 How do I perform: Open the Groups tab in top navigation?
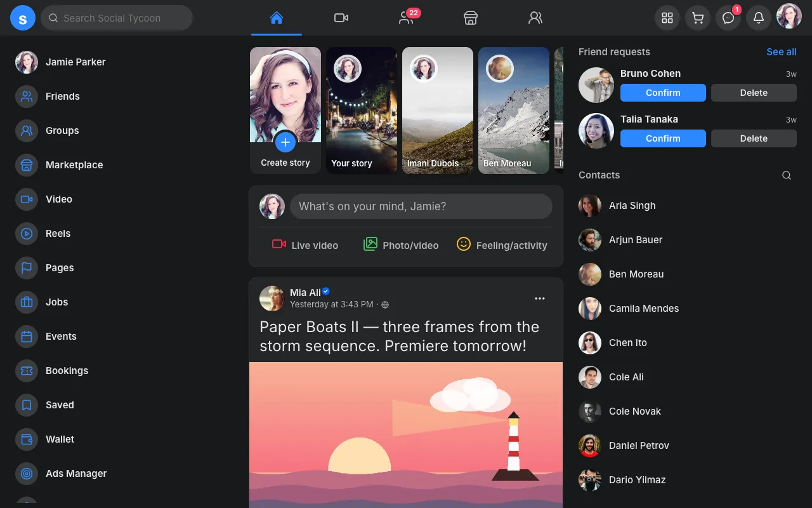click(x=535, y=18)
